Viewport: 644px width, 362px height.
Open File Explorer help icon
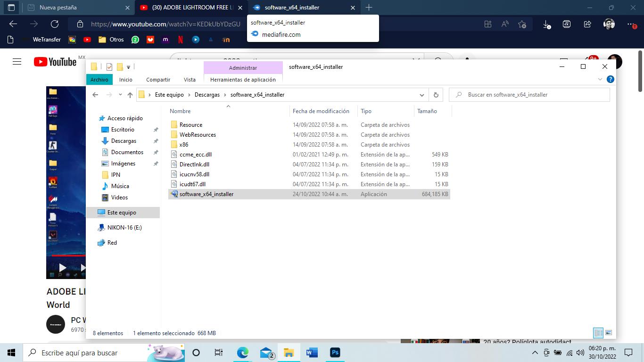610,80
